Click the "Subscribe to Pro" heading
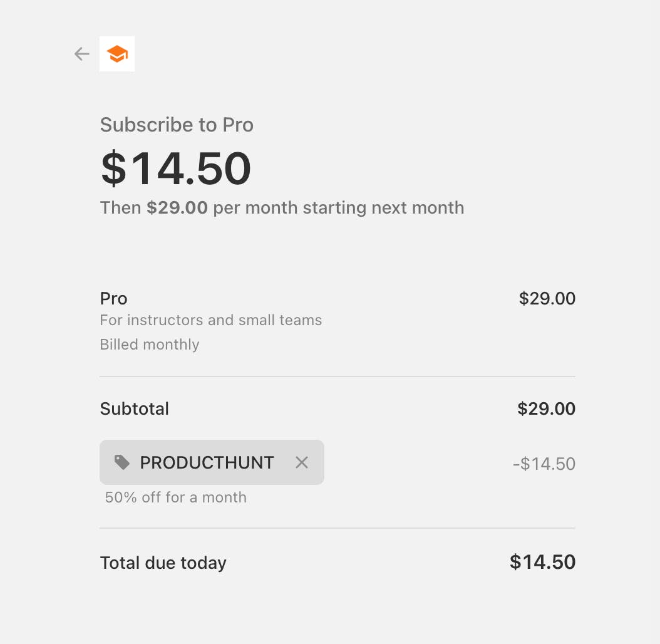The height and width of the screenshot is (644, 660). [x=177, y=125]
